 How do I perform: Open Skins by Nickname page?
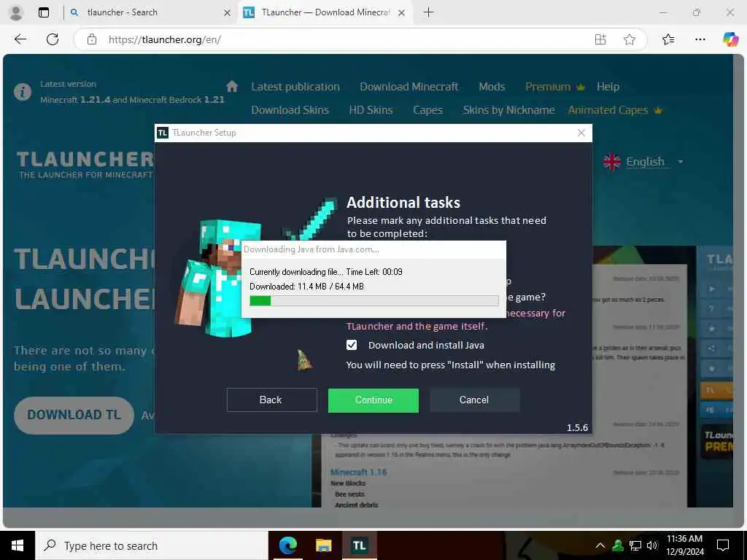click(x=508, y=110)
